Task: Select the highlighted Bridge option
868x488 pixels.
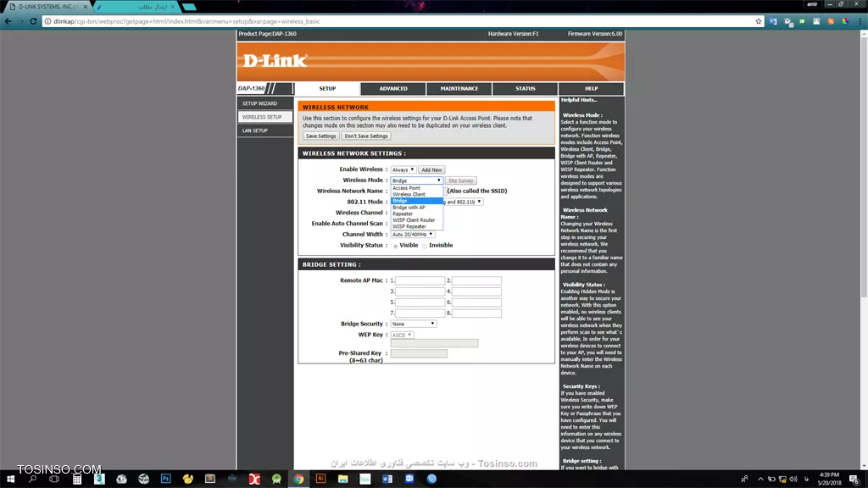Action: click(417, 201)
